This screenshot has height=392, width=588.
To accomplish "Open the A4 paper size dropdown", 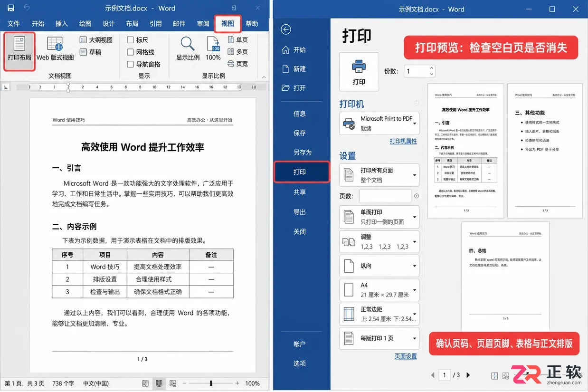I will click(379, 290).
